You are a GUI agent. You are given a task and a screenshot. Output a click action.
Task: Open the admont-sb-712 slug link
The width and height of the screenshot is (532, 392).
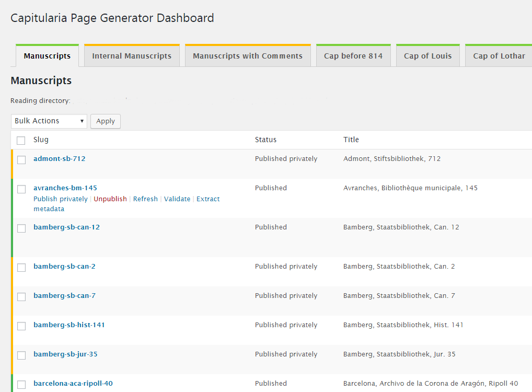59,159
